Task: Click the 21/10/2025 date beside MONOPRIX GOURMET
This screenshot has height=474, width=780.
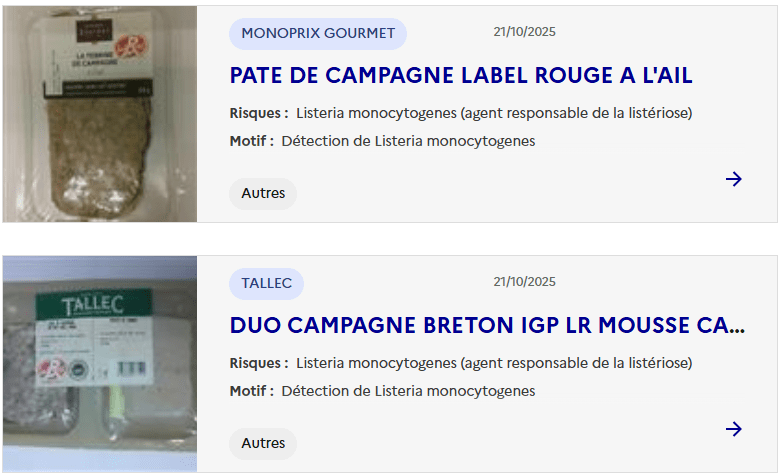Action: [x=524, y=32]
